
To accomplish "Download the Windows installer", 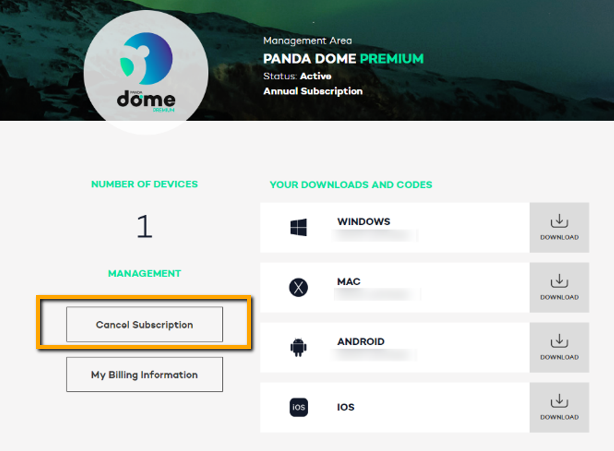I will tap(559, 228).
